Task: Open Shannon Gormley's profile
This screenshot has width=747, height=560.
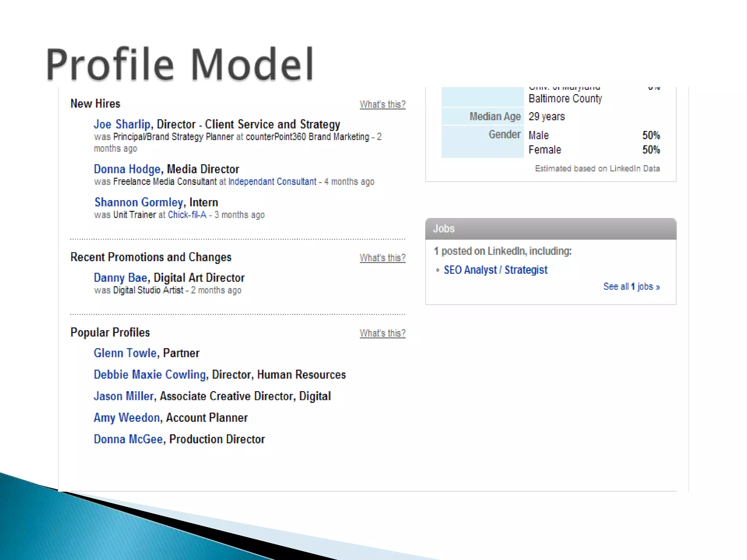Action: (x=139, y=202)
